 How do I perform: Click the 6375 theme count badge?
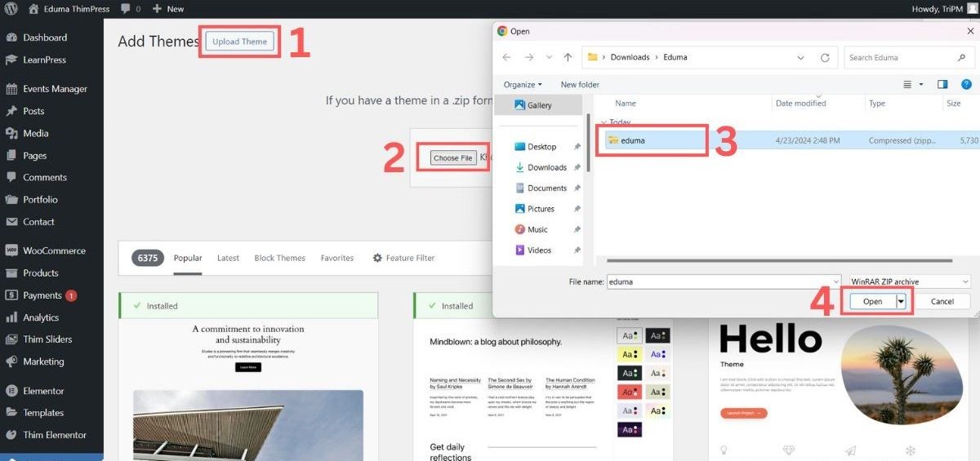pyautogui.click(x=148, y=258)
